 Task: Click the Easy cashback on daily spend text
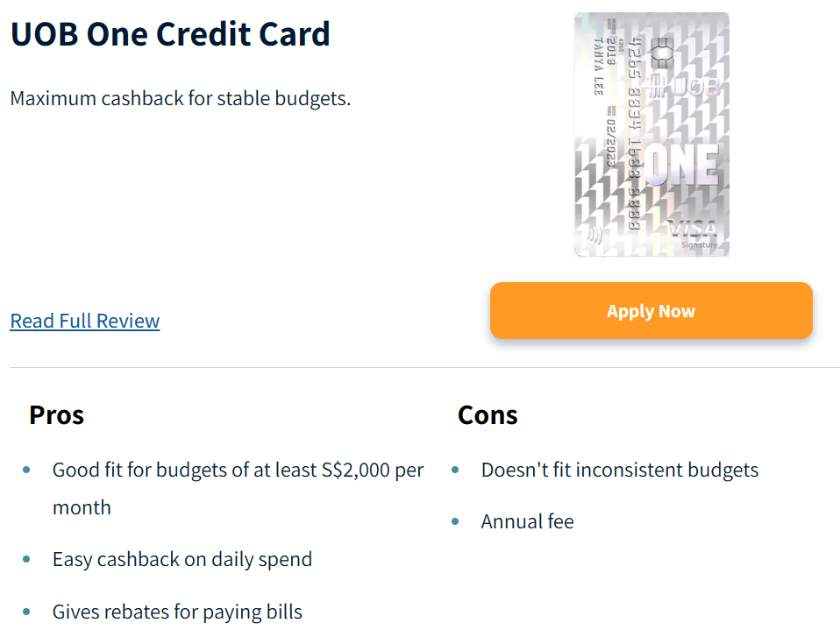pyautogui.click(x=182, y=560)
